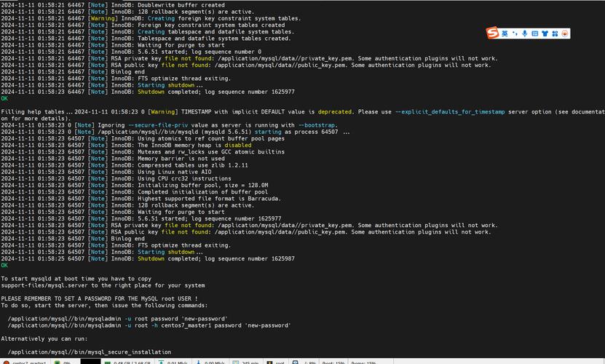This screenshot has height=364, width=605.
Task: Click the 345 min uptime indicator
Action: tap(246, 363)
